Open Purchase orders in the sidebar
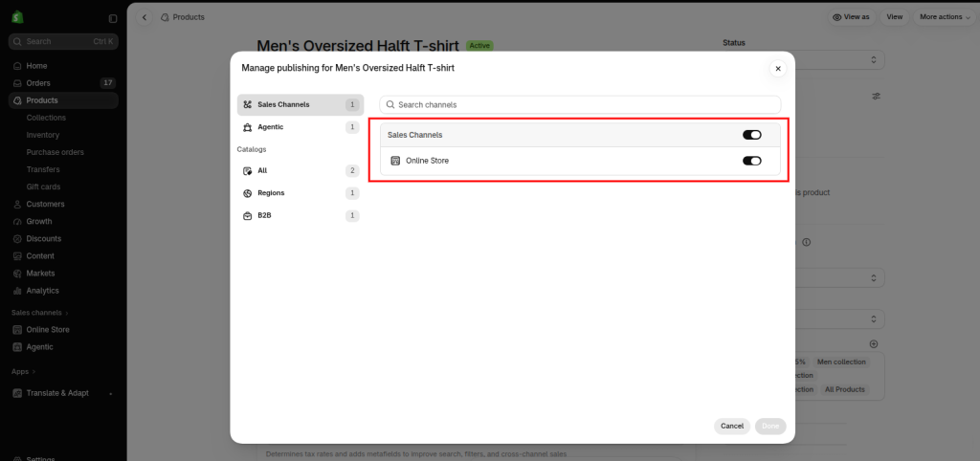The width and height of the screenshot is (980, 461). coord(55,152)
